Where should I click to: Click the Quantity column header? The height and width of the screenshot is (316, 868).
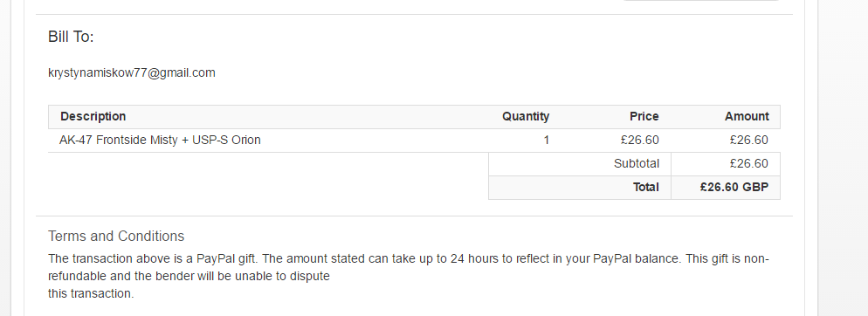coord(526,116)
